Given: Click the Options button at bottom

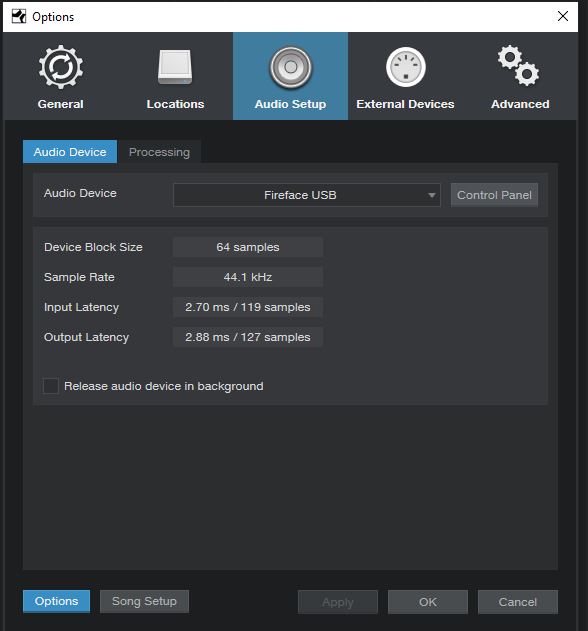Looking at the screenshot, I should click(x=56, y=601).
